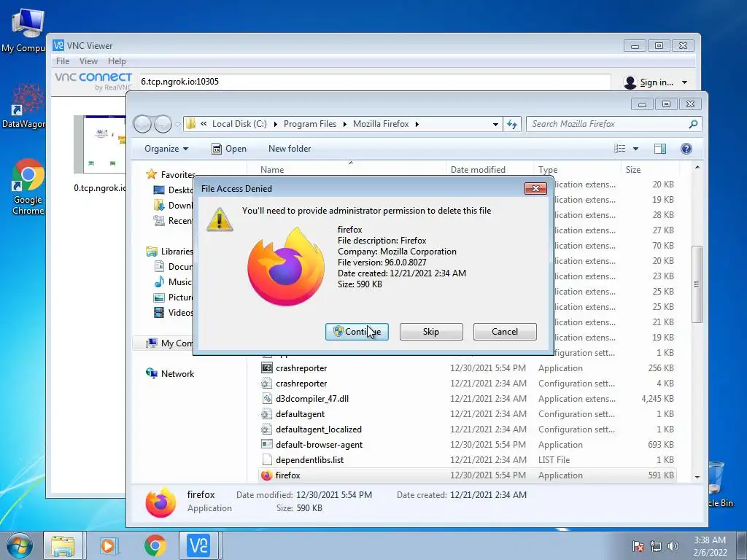Open address bar history dropdown

coord(495,124)
